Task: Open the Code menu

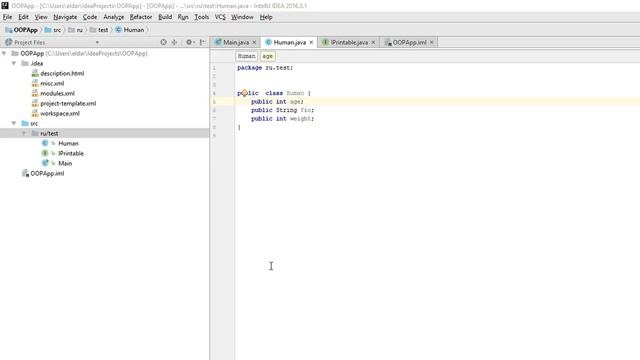Action: 90,17
